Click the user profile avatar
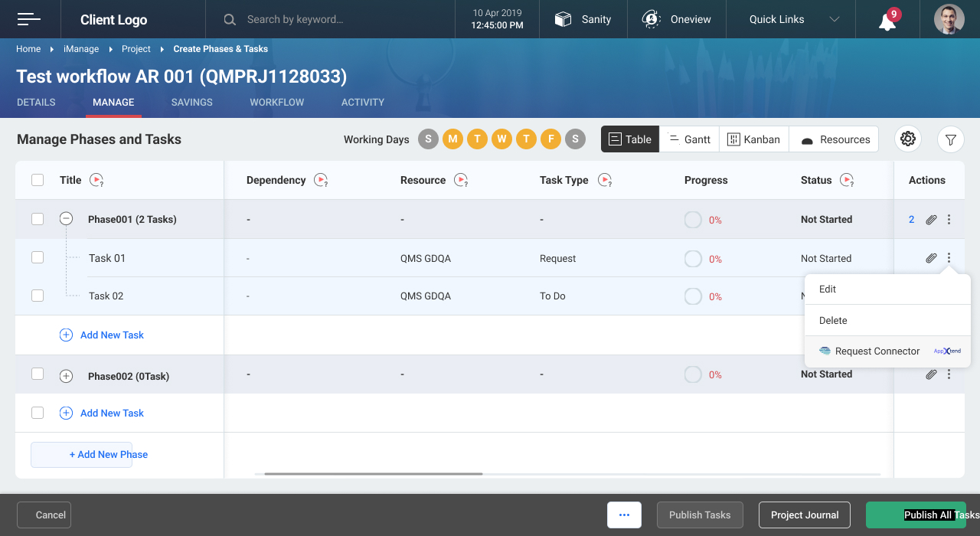 (x=949, y=19)
